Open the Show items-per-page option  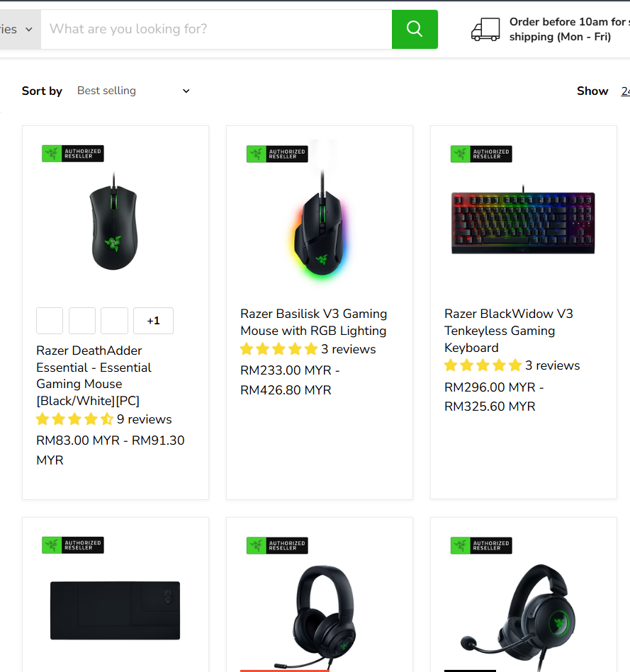[624, 91]
